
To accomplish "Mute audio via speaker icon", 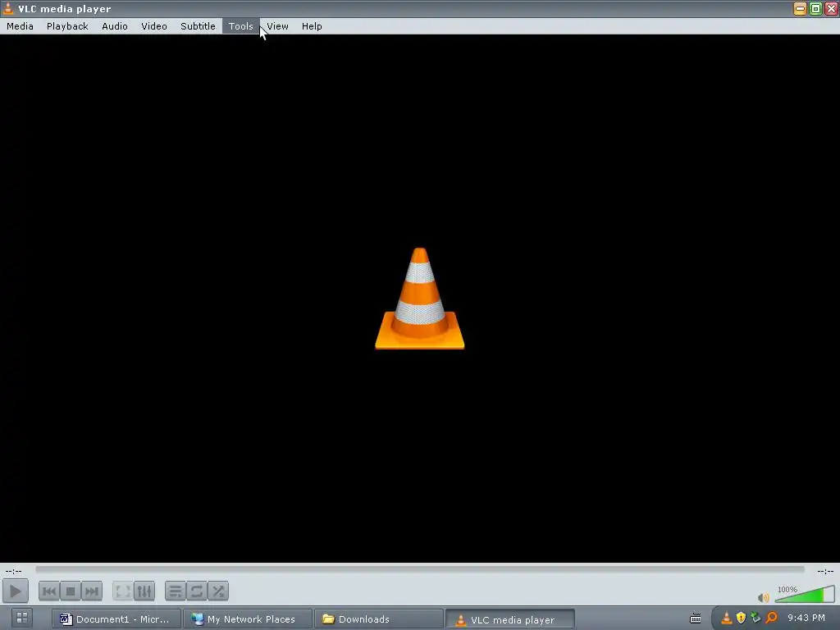I will pyautogui.click(x=764, y=597).
